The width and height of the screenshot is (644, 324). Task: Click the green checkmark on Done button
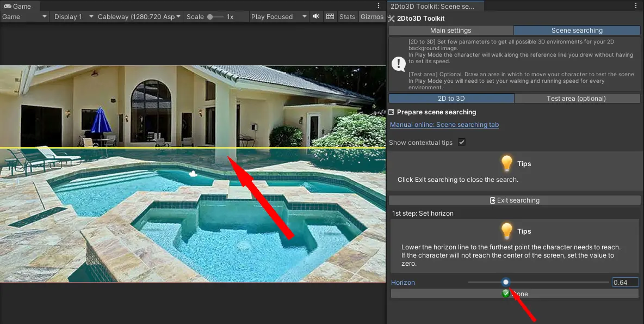coord(506,294)
